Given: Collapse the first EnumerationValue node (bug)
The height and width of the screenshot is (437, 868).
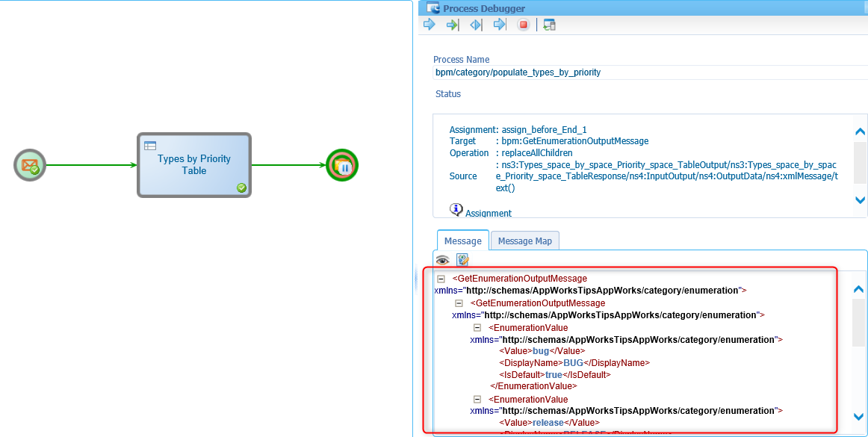Looking at the screenshot, I should pos(477,328).
